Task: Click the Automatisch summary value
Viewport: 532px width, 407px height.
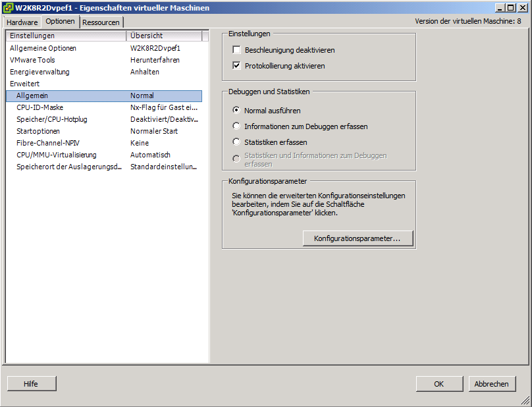Action: click(x=150, y=155)
